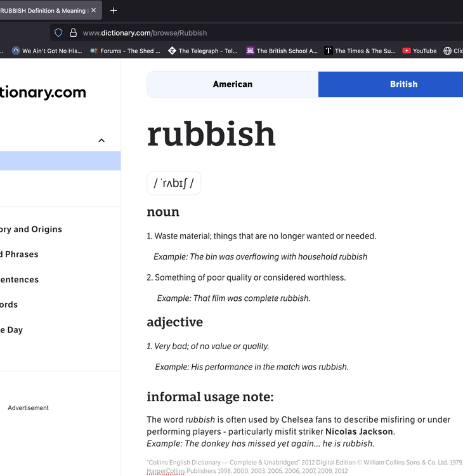Click the address bar URL field

(x=257, y=33)
